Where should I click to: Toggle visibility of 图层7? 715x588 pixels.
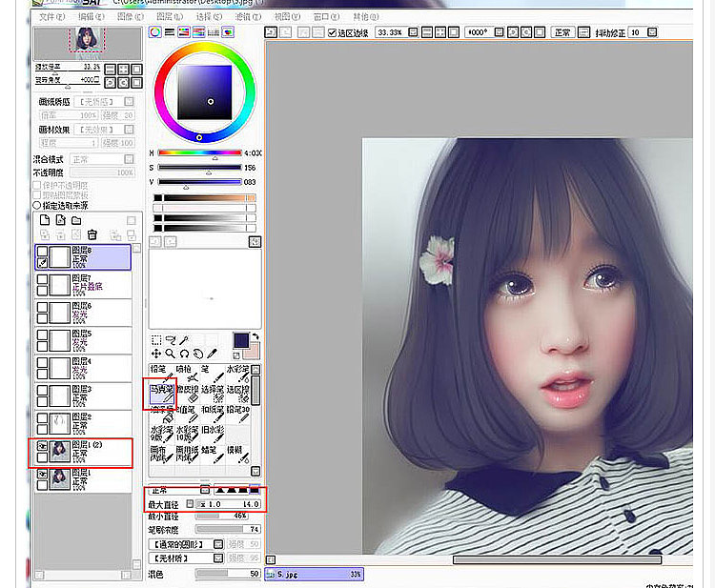pos(42,279)
